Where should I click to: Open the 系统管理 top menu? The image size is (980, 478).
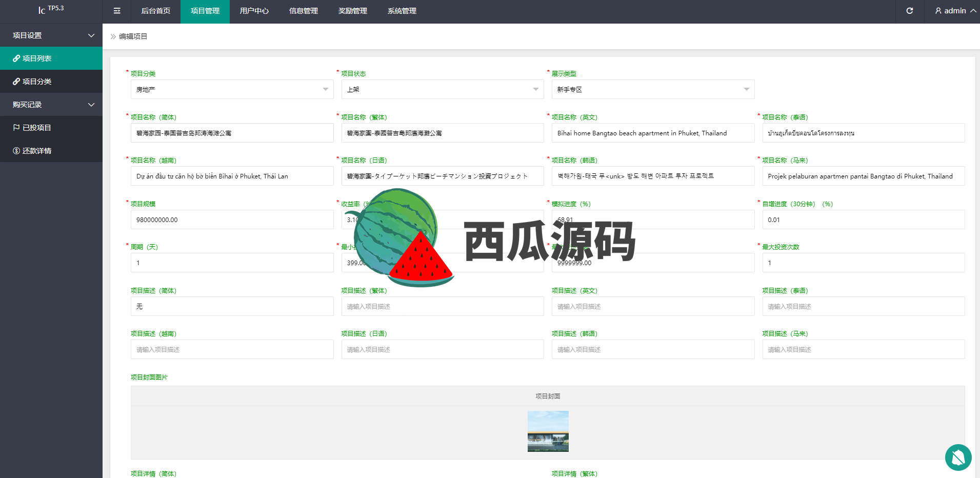(x=402, y=11)
